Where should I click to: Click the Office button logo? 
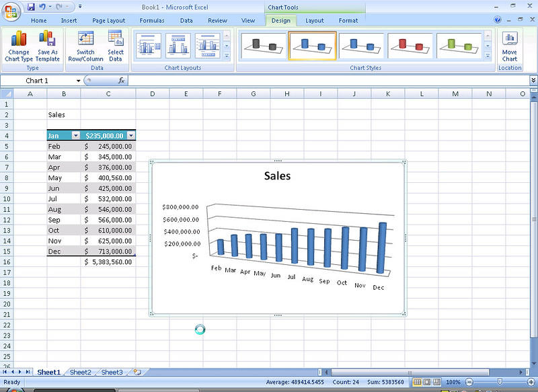pos(11,11)
